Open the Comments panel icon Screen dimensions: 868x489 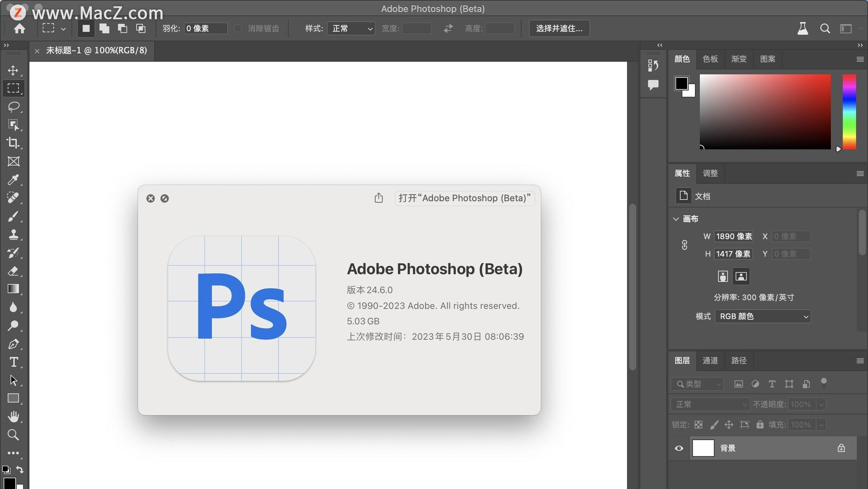click(653, 85)
